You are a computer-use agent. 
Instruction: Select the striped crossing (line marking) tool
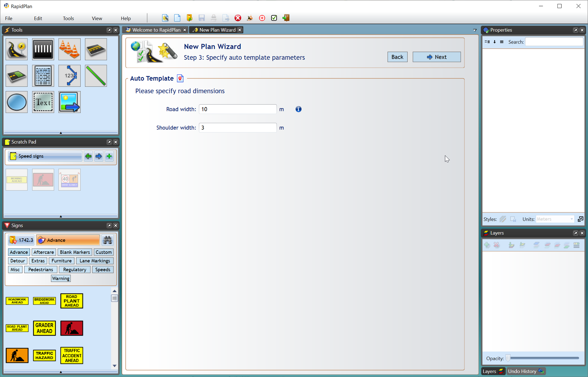43,49
